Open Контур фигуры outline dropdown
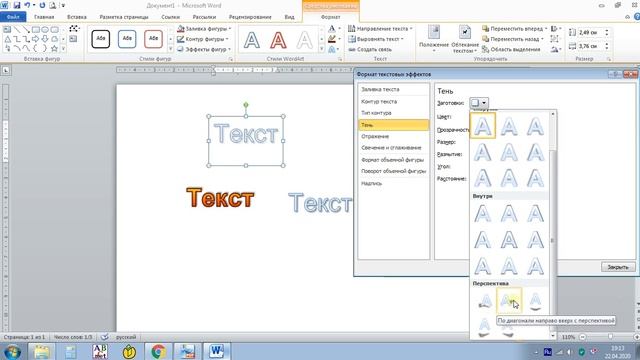Image resolution: width=640 pixels, height=360 pixels. point(203,39)
